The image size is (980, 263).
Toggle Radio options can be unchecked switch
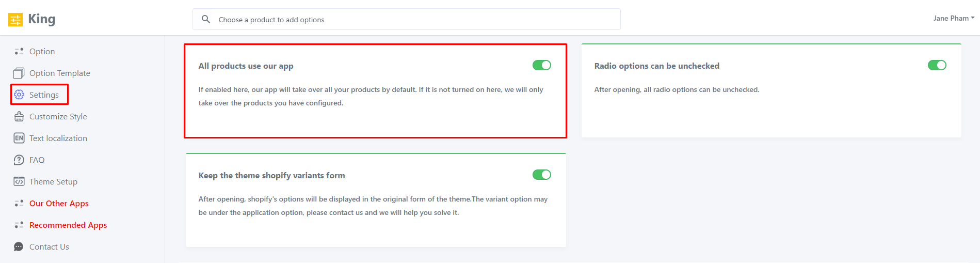pos(937,65)
